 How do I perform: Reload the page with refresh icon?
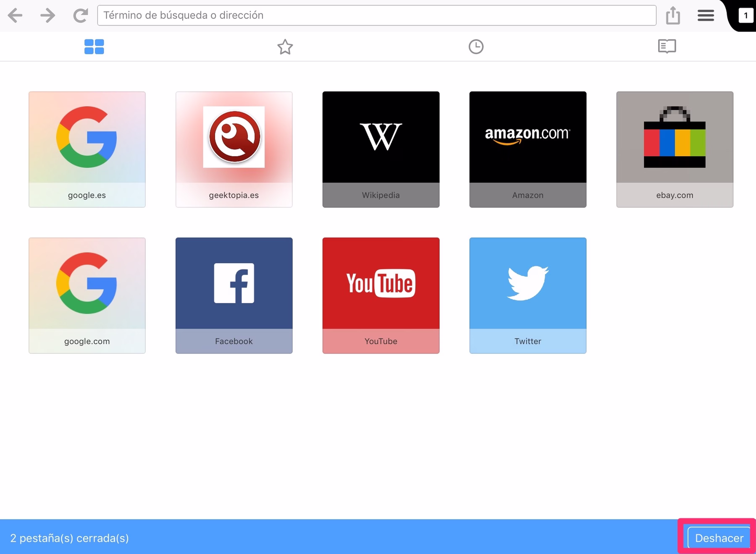(x=80, y=16)
